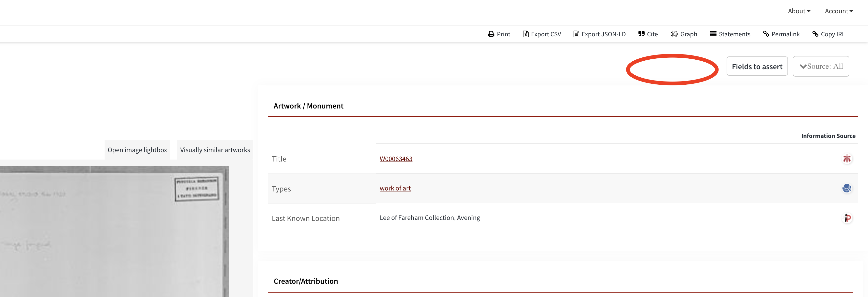The image size is (868, 297).
Task: Click the Types field label
Action: (281, 189)
